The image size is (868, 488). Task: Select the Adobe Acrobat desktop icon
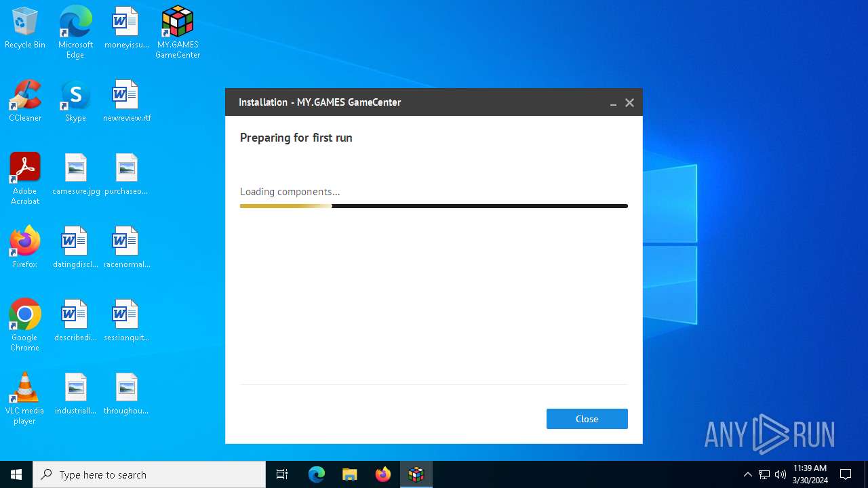pos(25,179)
